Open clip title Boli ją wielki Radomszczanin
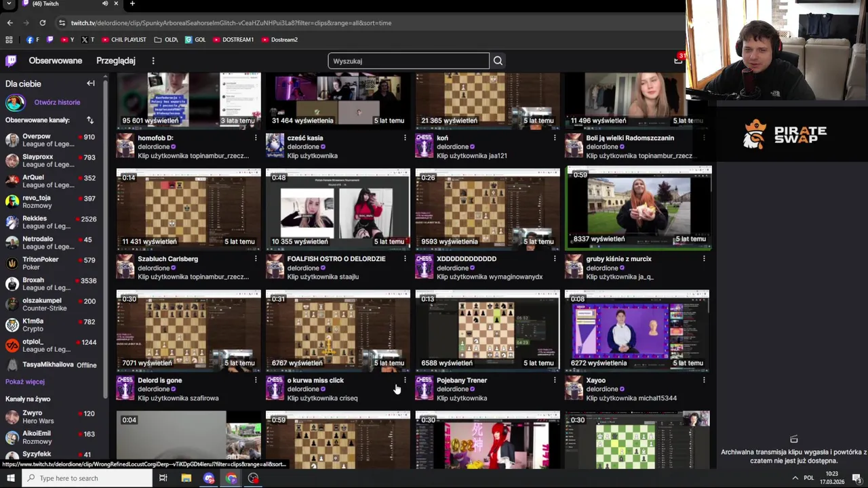868x488 pixels. [630, 138]
